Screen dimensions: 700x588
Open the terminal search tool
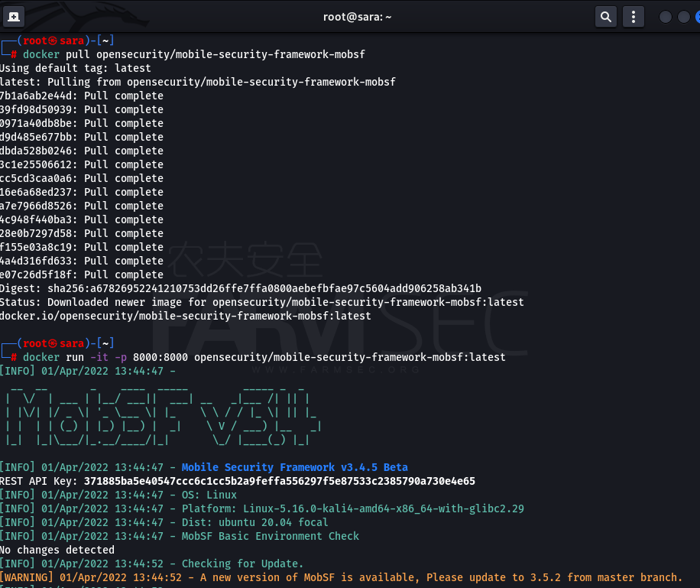pyautogui.click(x=606, y=17)
